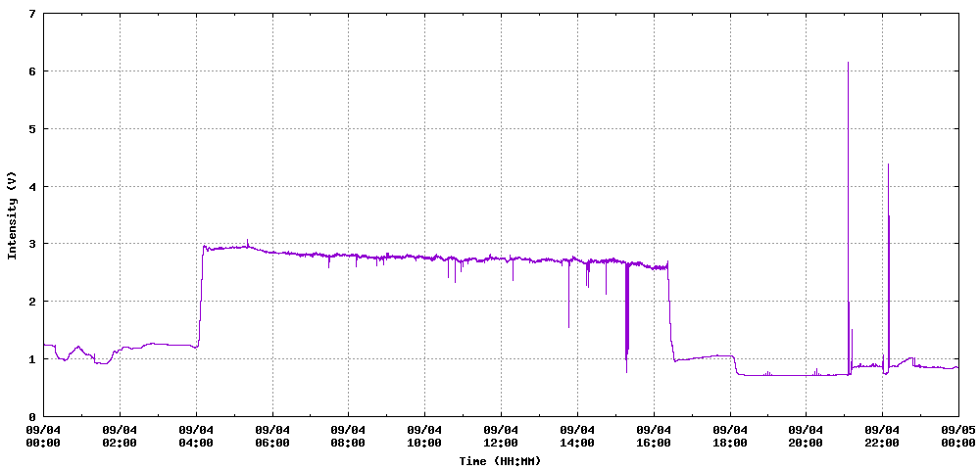The image size is (980, 470).
Task: Select the '09/05 00:00' x-axis label
Action: pos(957,437)
